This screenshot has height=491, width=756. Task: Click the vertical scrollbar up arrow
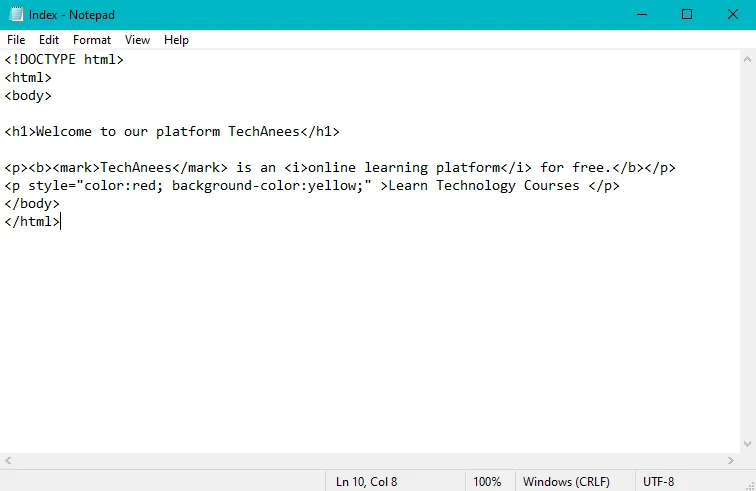point(747,60)
